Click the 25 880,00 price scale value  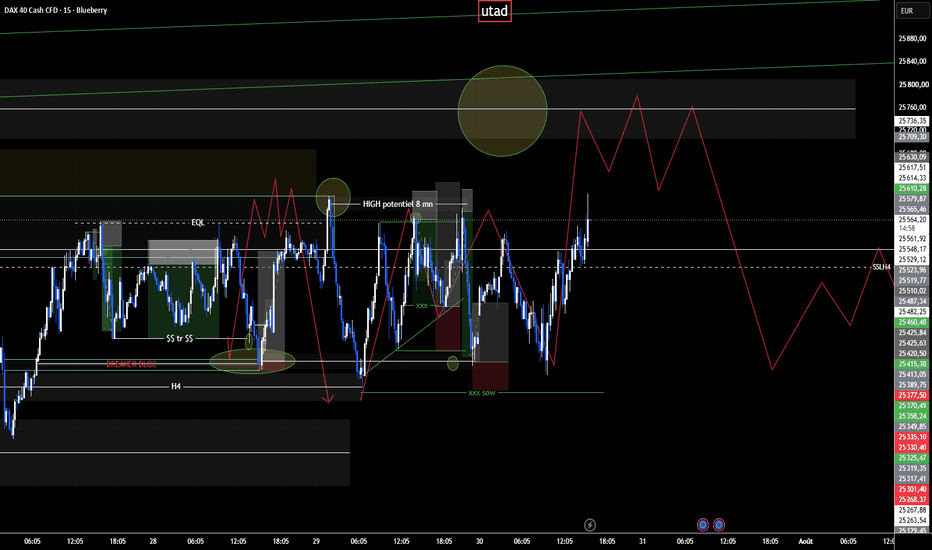[912, 39]
